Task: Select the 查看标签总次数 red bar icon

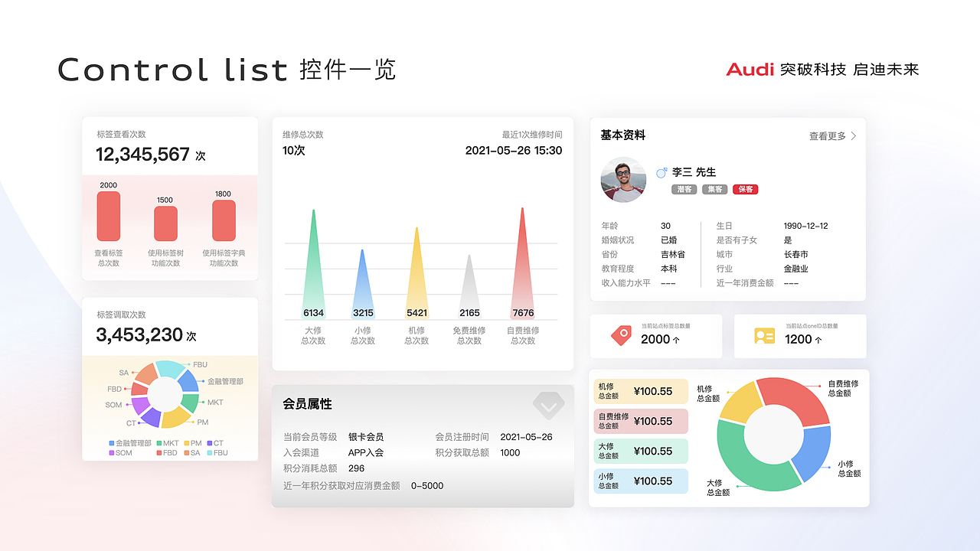Action: pyautogui.click(x=108, y=215)
